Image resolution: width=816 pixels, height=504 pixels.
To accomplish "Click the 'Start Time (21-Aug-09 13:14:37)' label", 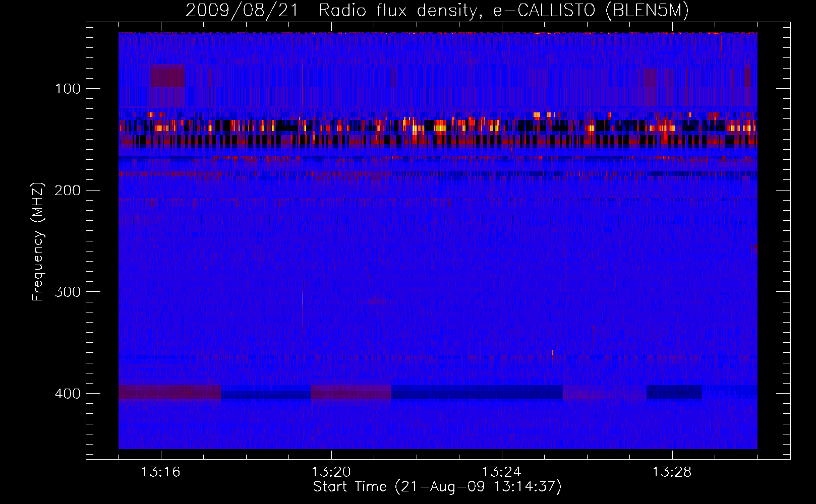I will click(x=437, y=487).
